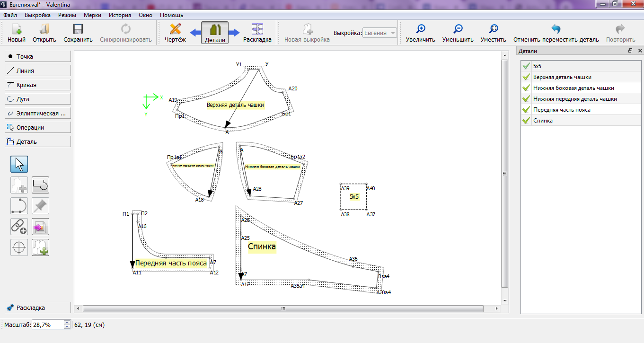Click the add pattern pieces tool with green plus
644x343 pixels.
point(40,247)
